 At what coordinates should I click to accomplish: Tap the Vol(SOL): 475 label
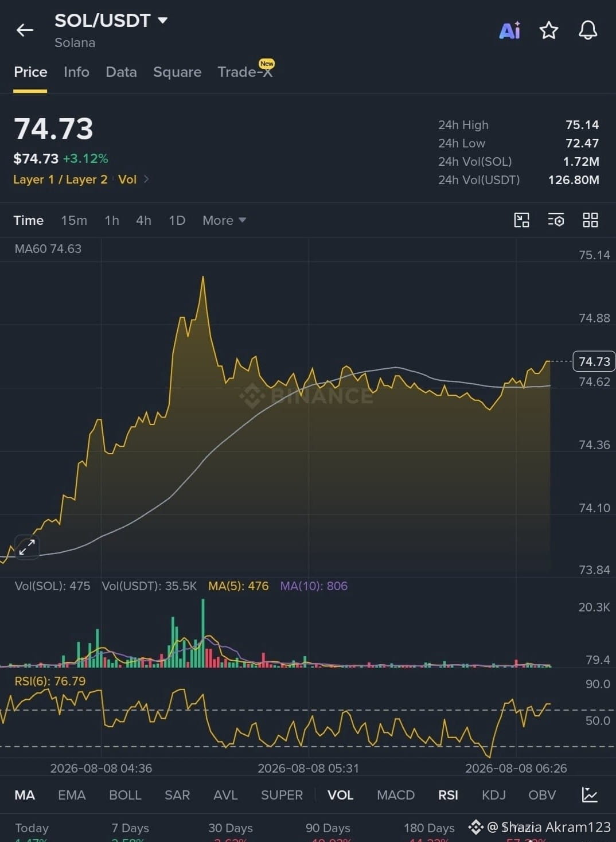[x=52, y=586]
